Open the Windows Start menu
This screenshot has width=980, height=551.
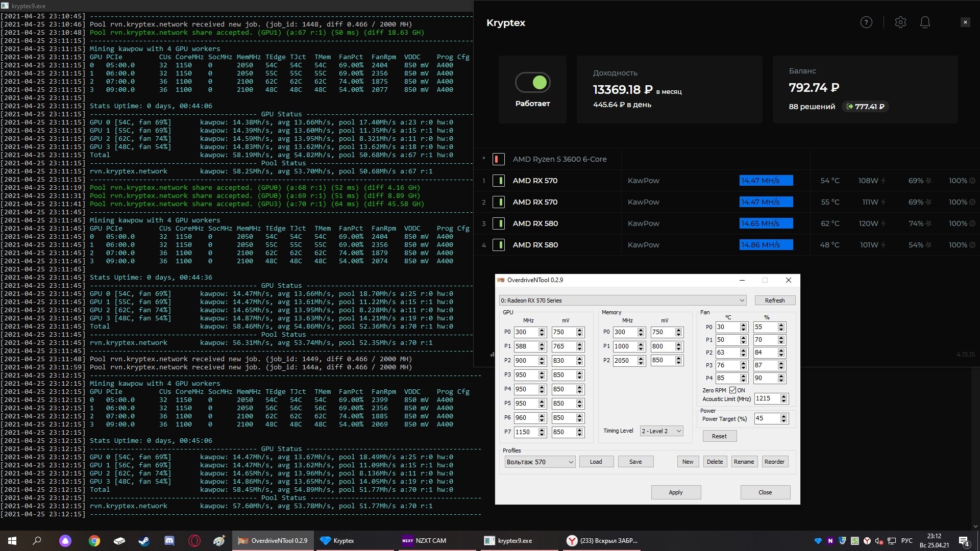tap(12, 541)
